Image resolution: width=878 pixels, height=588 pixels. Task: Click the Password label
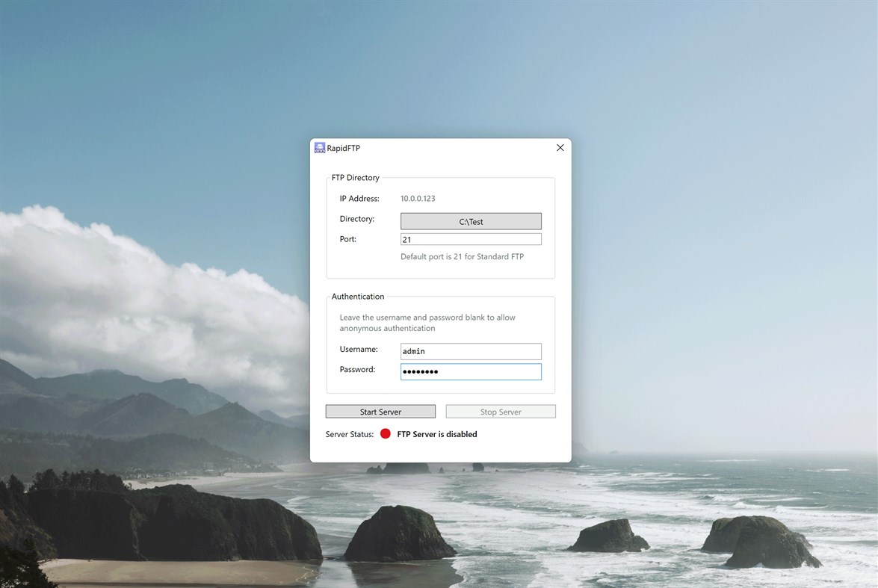[x=358, y=368]
